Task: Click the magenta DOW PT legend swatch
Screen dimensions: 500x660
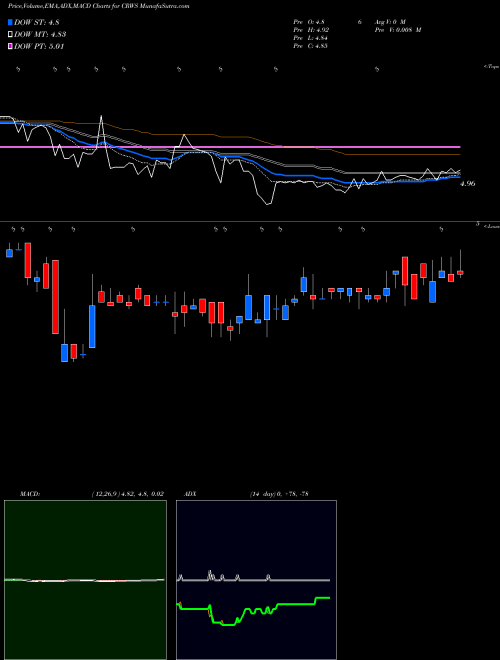Action: 10,46
